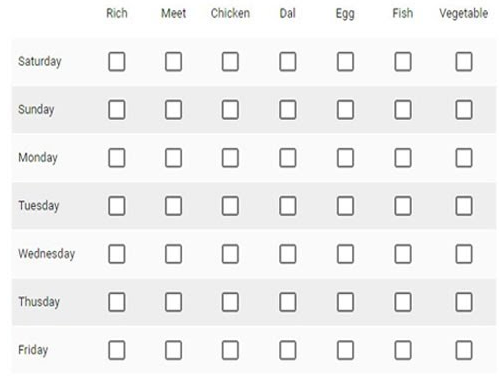The height and width of the screenshot is (378, 499).
Task: Click the Chicken column header
Action: (230, 13)
